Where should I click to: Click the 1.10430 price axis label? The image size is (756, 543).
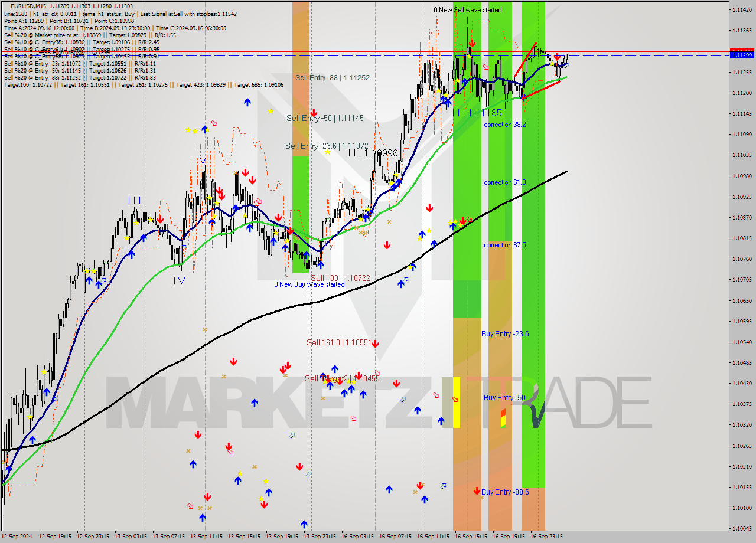tap(742, 383)
